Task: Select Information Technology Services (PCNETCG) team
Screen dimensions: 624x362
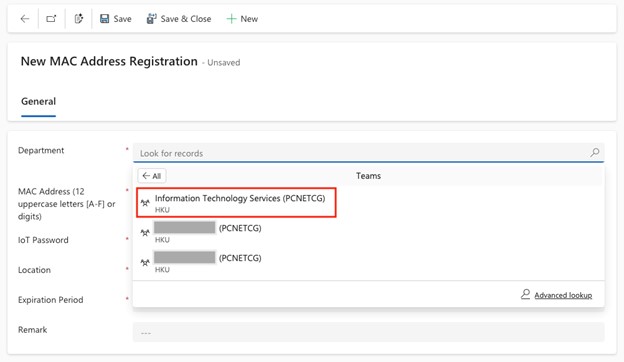Action: (236, 203)
